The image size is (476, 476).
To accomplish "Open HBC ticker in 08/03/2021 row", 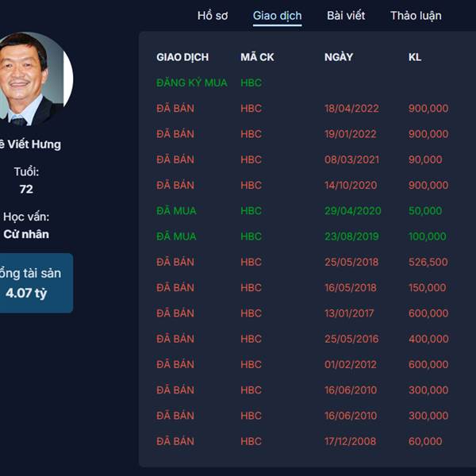I will click(x=251, y=159).
